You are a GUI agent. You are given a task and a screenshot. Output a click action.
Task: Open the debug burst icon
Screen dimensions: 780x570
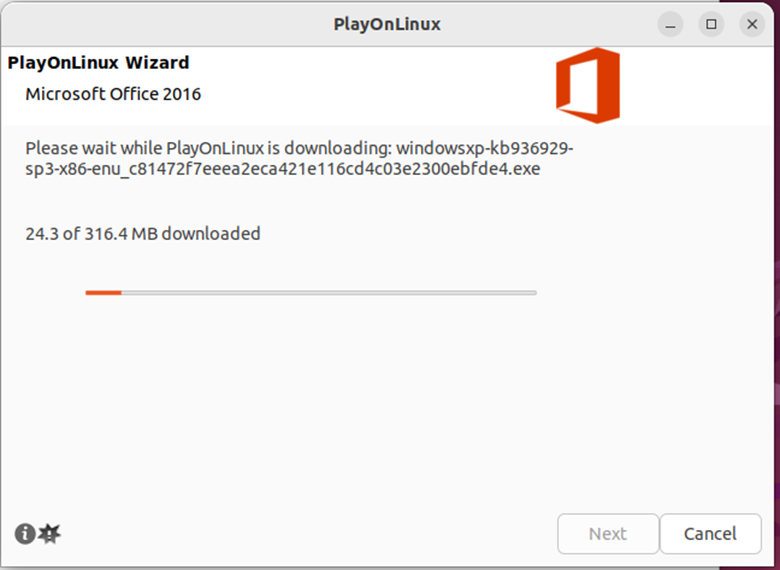(49, 534)
